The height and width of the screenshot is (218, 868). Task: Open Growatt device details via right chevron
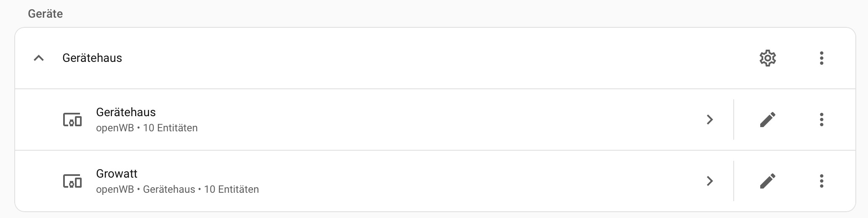pos(710,181)
